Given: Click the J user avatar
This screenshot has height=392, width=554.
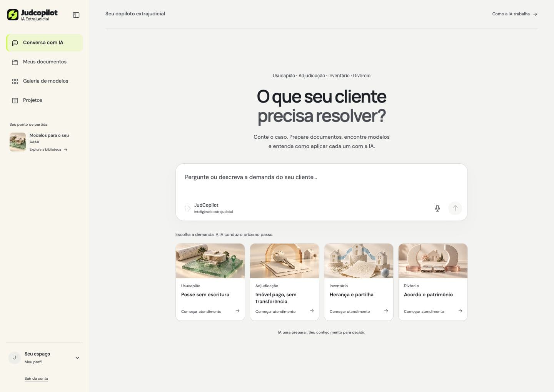Looking at the screenshot, I should [x=15, y=358].
